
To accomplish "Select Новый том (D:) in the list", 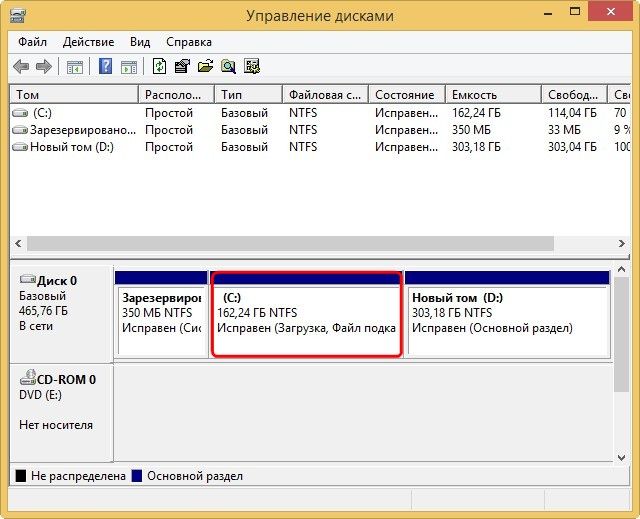I will click(72, 147).
